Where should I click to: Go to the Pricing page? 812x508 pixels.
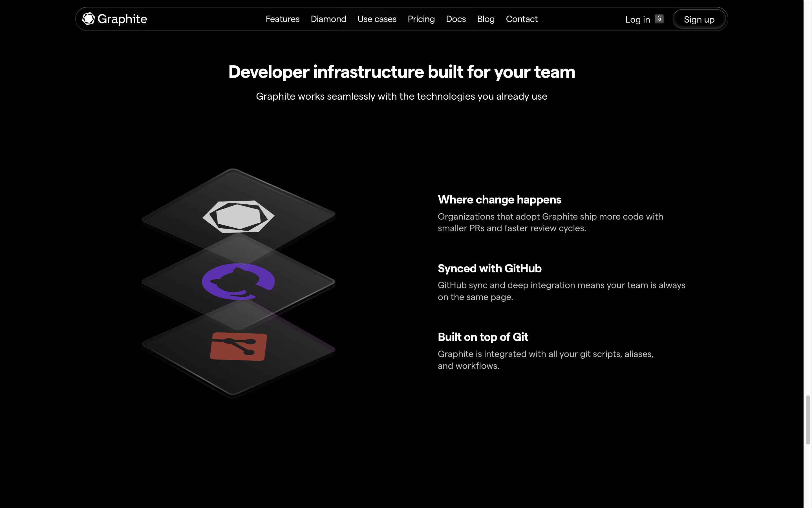point(421,19)
